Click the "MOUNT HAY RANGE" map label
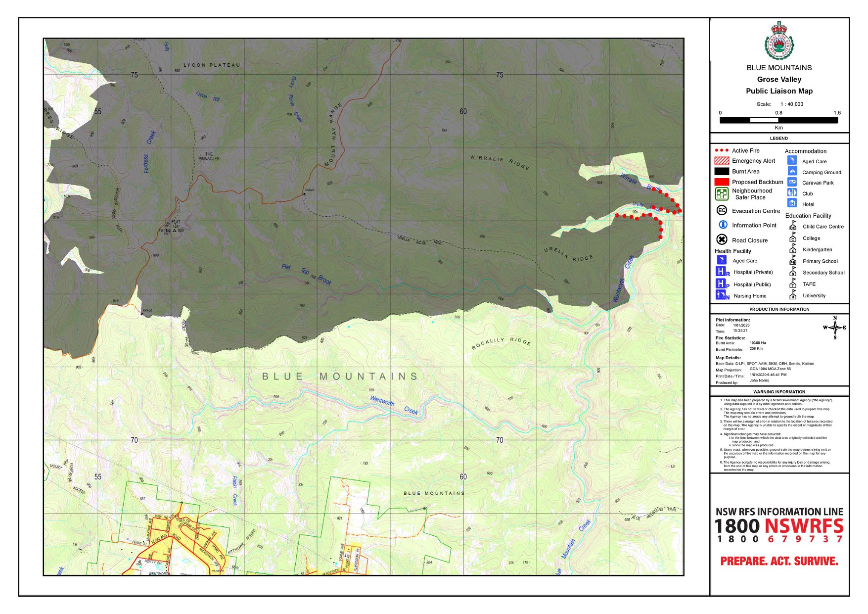Viewport: 868px width, 614px height. point(333,135)
